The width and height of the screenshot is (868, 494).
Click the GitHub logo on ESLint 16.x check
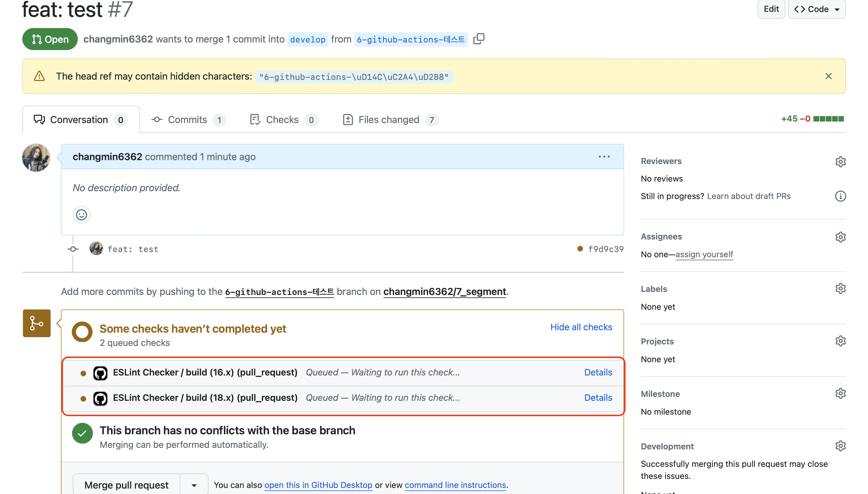pyautogui.click(x=100, y=372)
